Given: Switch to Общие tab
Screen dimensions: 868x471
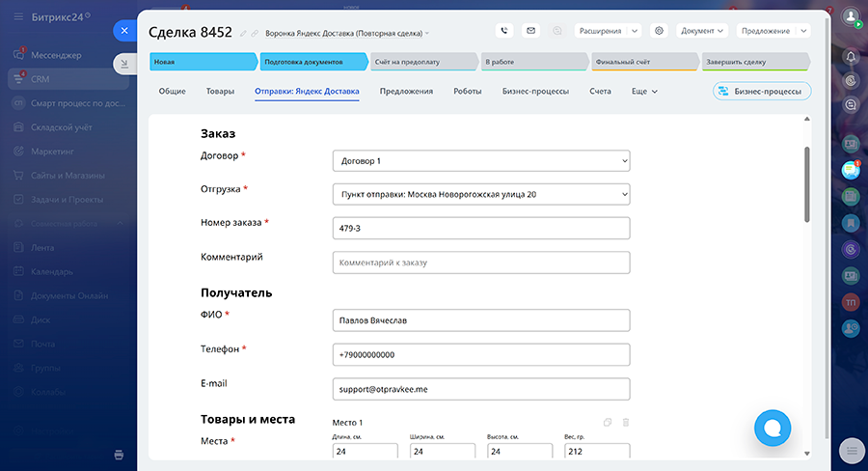Looking at the screenshot, I should tap(173, 92).
